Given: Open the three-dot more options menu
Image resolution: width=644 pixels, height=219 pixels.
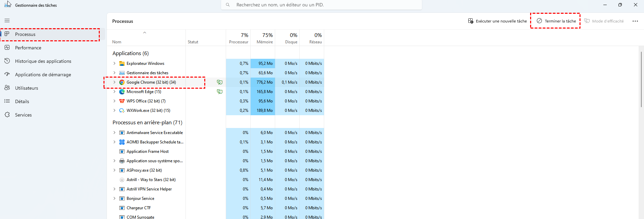Looking at the screenshot, I should point(635,21).
